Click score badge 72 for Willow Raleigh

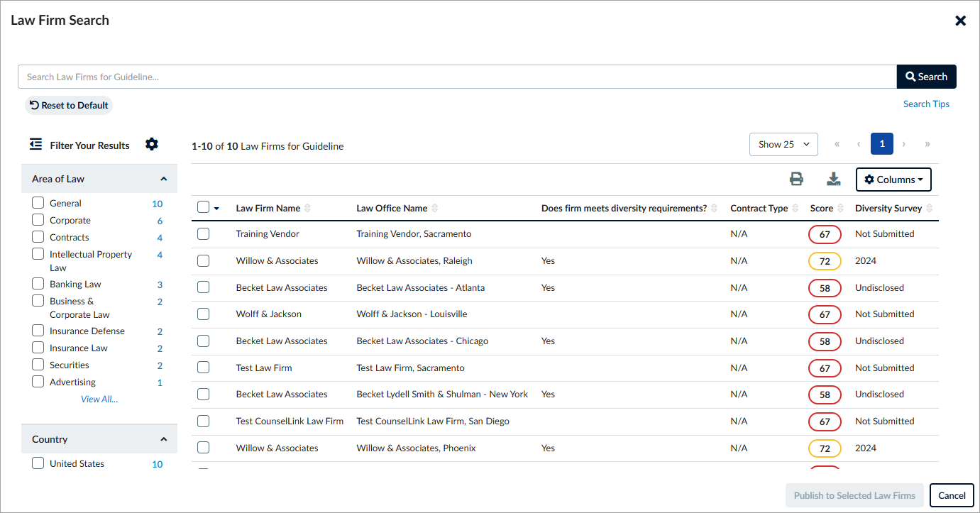point(825,261)
